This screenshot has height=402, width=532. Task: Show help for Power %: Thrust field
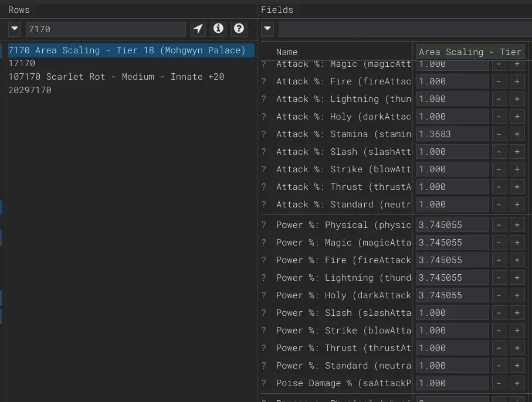pyautogui.click(x=264, y=348)
